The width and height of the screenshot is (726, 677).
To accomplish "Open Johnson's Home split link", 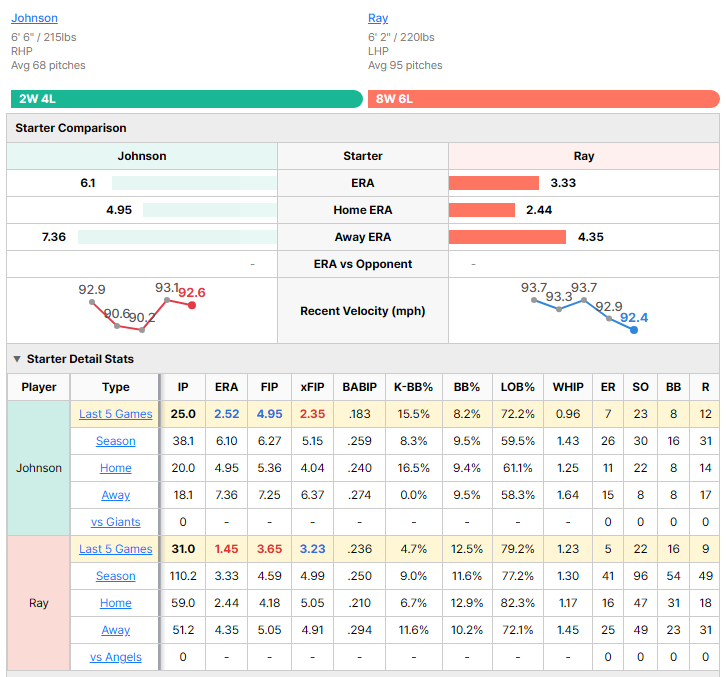I will click(x=116, y=468).
